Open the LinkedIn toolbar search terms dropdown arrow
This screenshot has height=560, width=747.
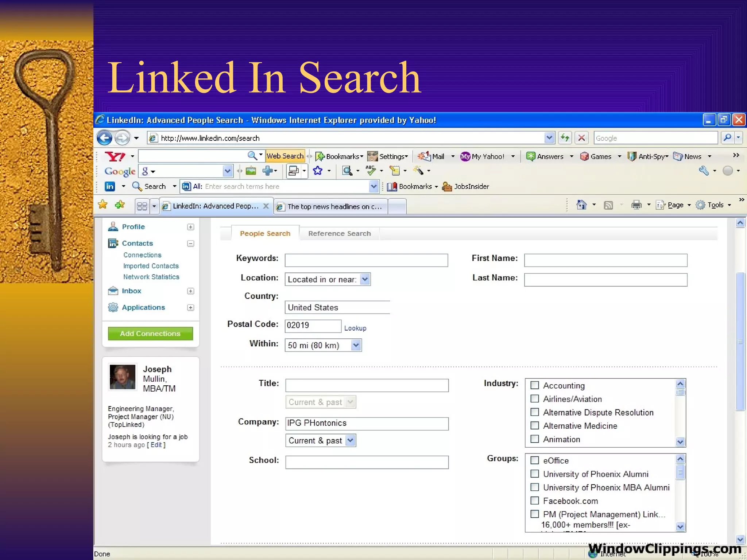click(x=373, y=186)
